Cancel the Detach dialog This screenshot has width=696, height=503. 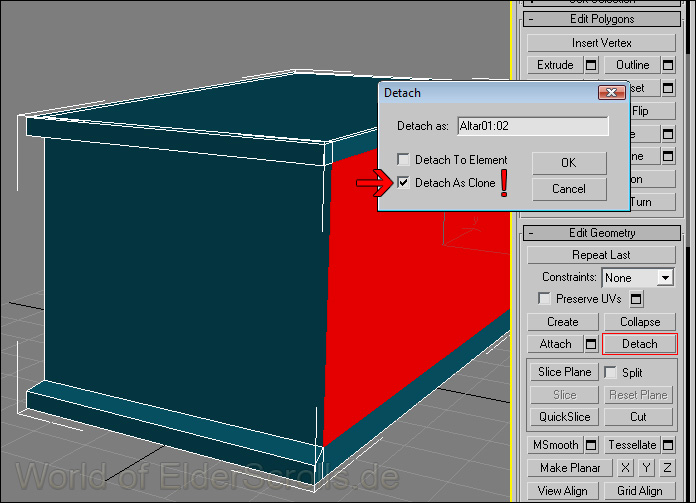pyautogui.click(x=569, y=189)
